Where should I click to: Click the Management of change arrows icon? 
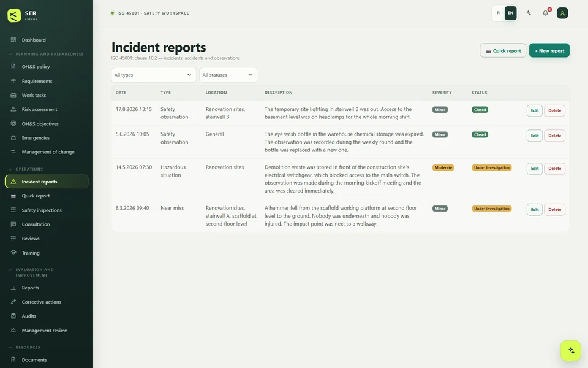[13, 151]
